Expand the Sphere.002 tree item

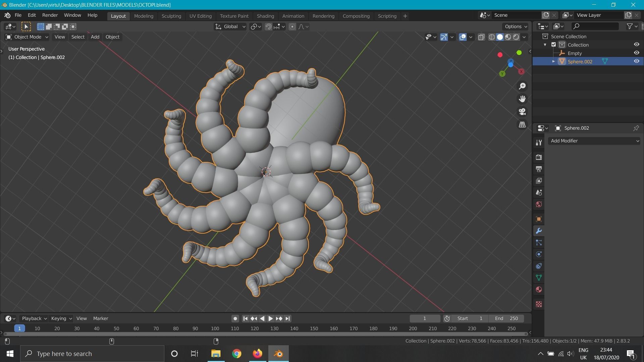click(553, 61)
